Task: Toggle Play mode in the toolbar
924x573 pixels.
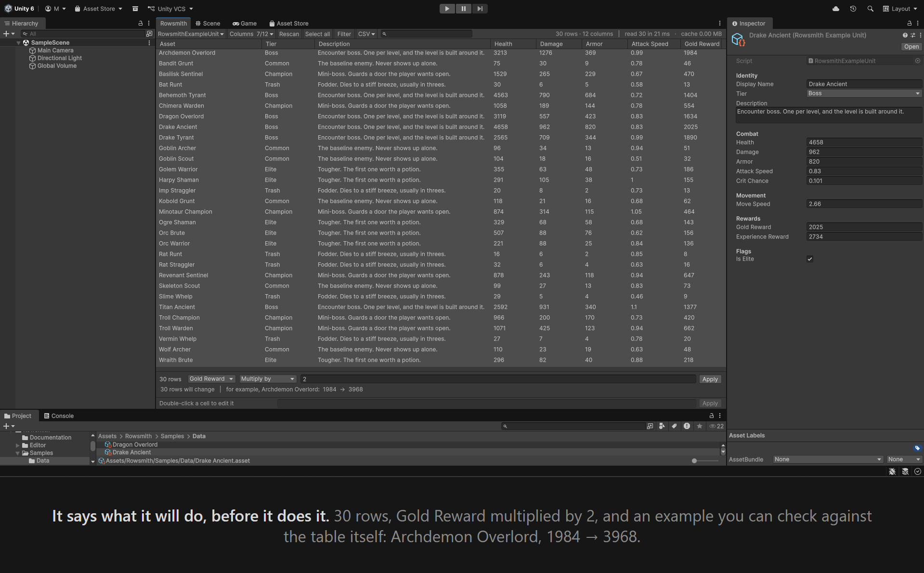Action: pos(447,9)
